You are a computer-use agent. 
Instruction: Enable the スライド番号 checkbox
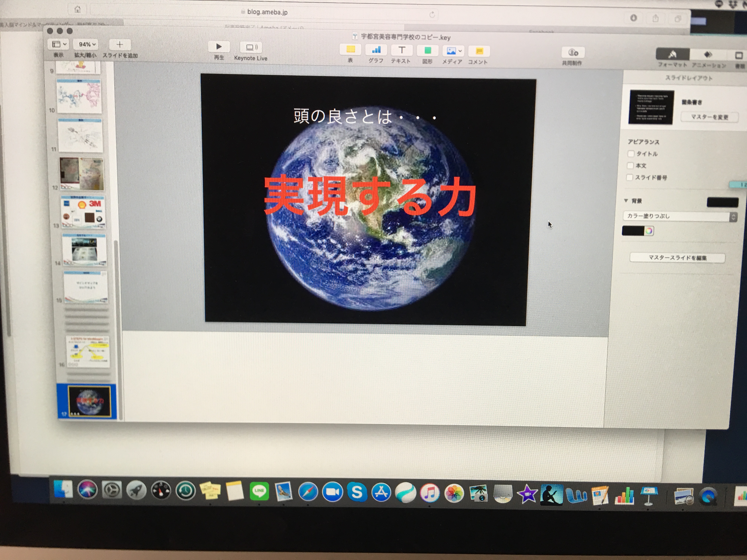click(630, 177)
